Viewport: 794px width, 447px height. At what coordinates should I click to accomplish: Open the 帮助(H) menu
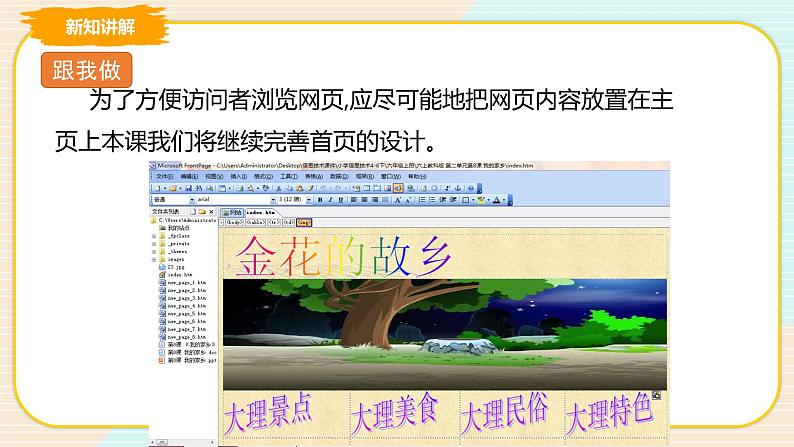417,176
